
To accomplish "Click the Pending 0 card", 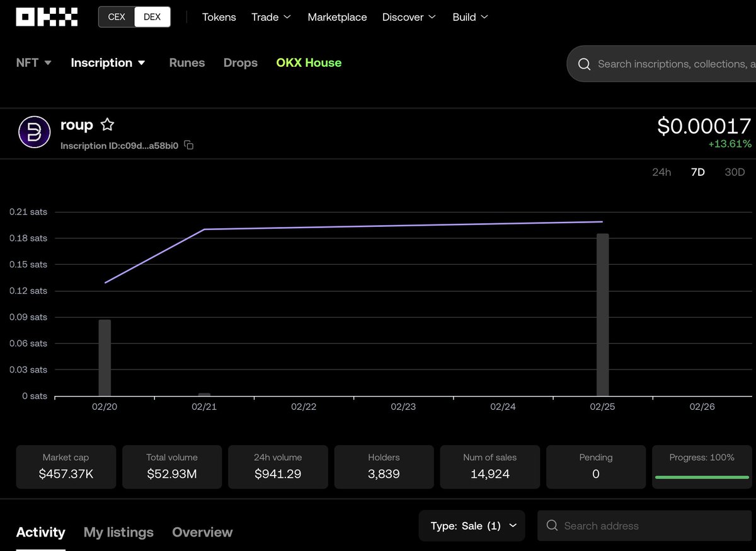I will coord(596,467).
